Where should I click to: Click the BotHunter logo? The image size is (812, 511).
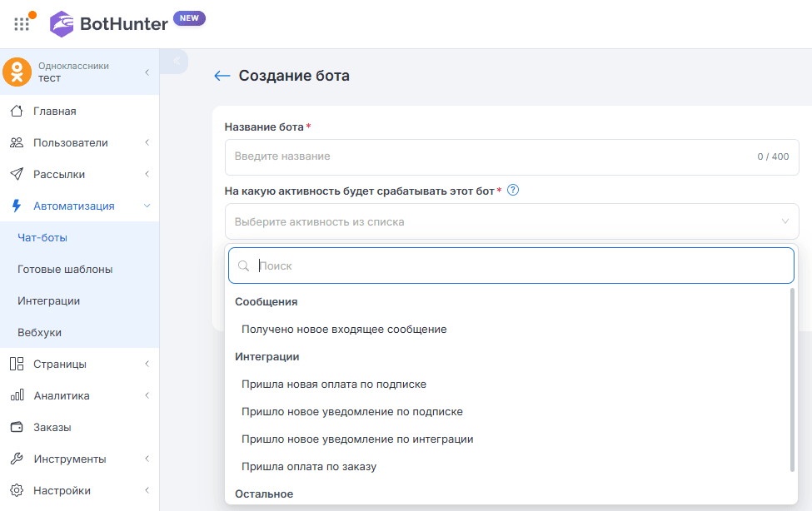(109, 24)
